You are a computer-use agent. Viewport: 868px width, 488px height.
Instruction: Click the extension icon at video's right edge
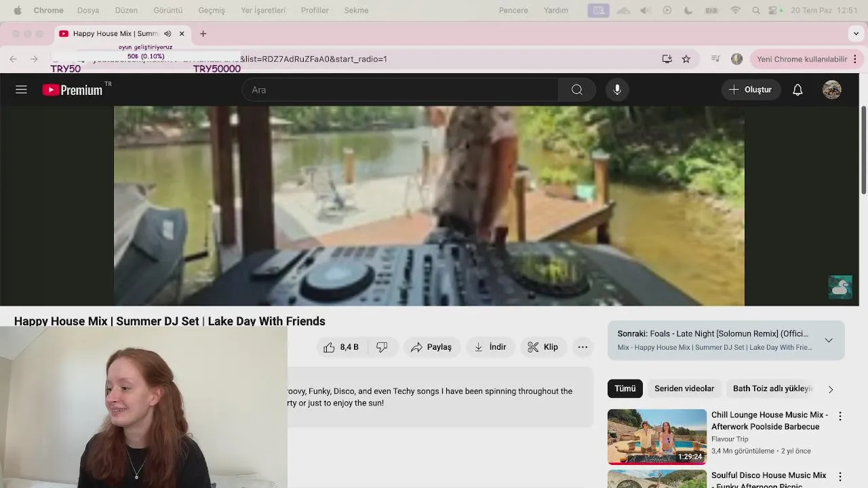[x=840, y=287]
